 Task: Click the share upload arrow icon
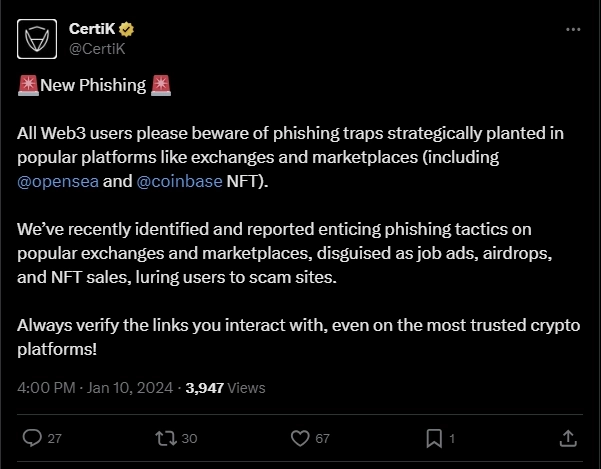tap(566, 438)
